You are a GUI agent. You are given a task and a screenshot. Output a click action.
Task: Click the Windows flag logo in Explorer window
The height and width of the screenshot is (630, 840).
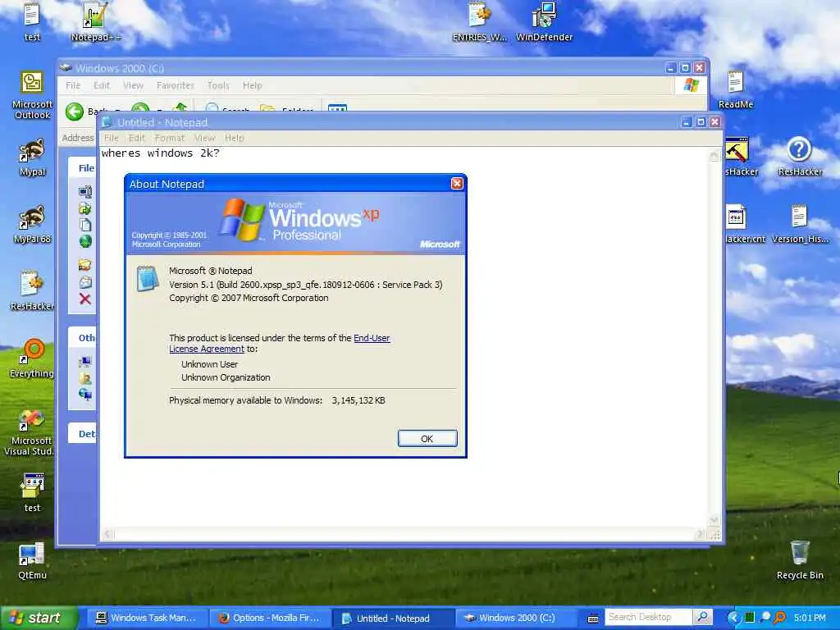691,85
